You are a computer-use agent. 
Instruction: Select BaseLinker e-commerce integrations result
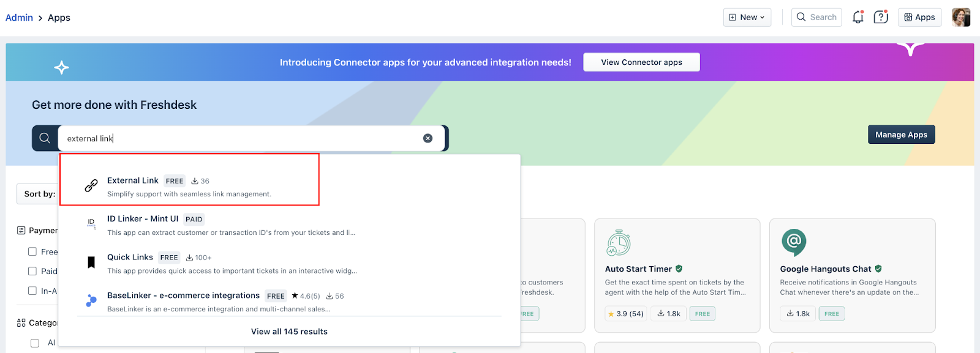click(289, 302)
